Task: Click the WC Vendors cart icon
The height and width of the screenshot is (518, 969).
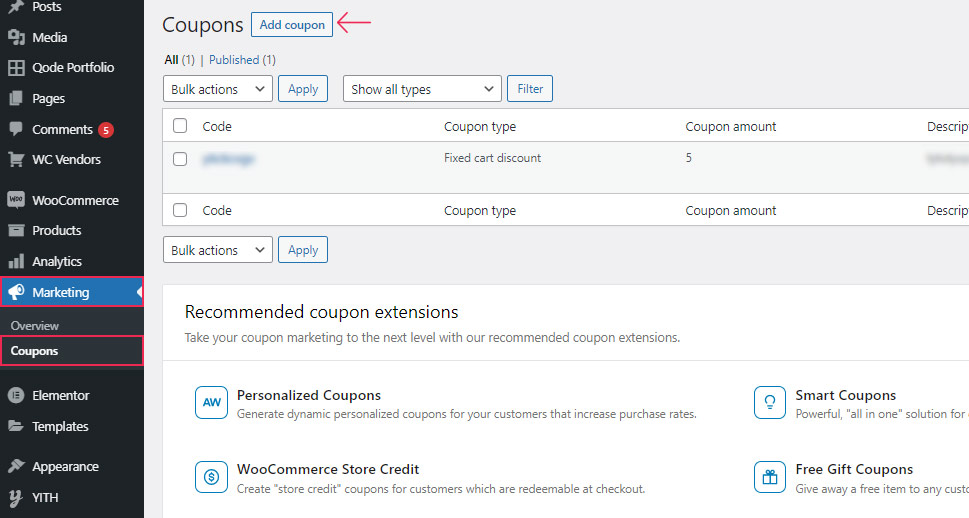Action: coord(16,159)
